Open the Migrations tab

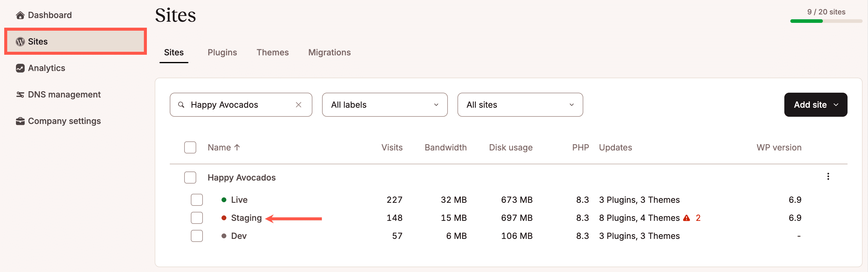329,52
